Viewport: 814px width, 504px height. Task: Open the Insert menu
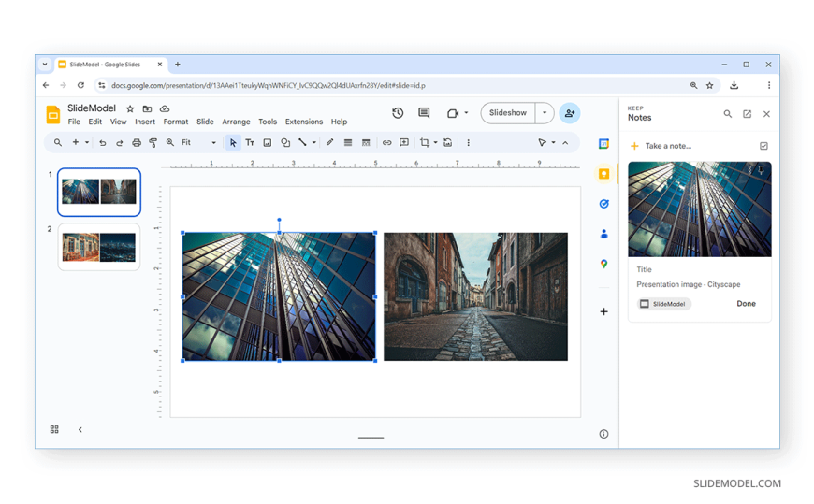point(145,122)
